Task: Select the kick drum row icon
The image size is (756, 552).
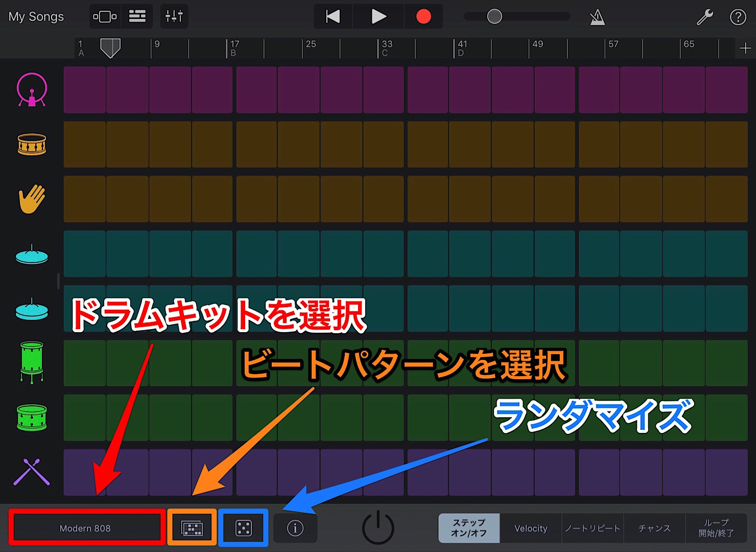Action: point(32,90)
